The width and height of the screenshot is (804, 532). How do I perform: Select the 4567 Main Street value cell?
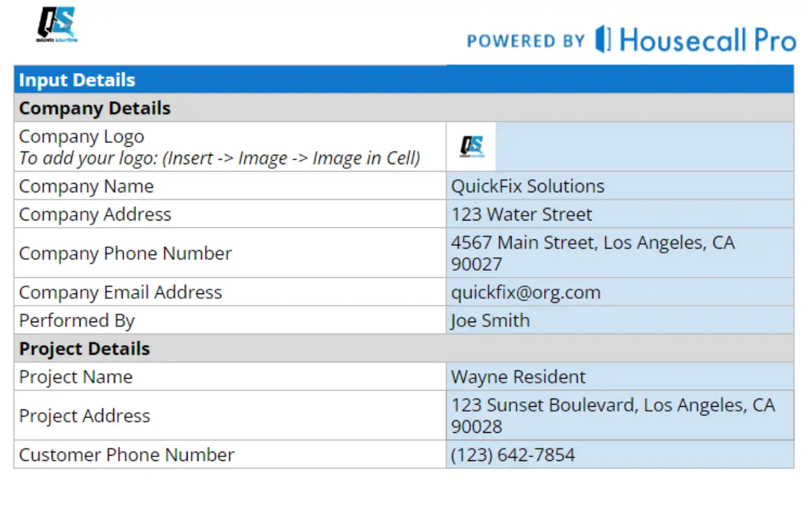click(x=620, y=253)
